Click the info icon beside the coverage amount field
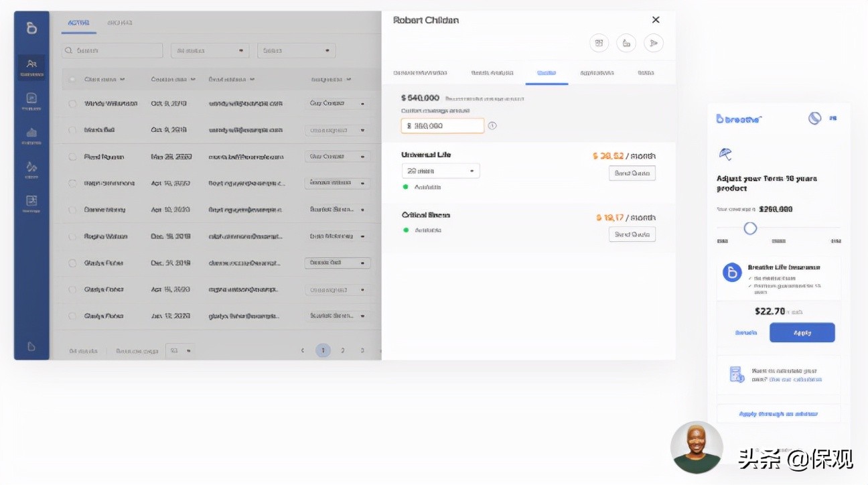The width and height of the screenshot is (868, 485). pos(492,126)
